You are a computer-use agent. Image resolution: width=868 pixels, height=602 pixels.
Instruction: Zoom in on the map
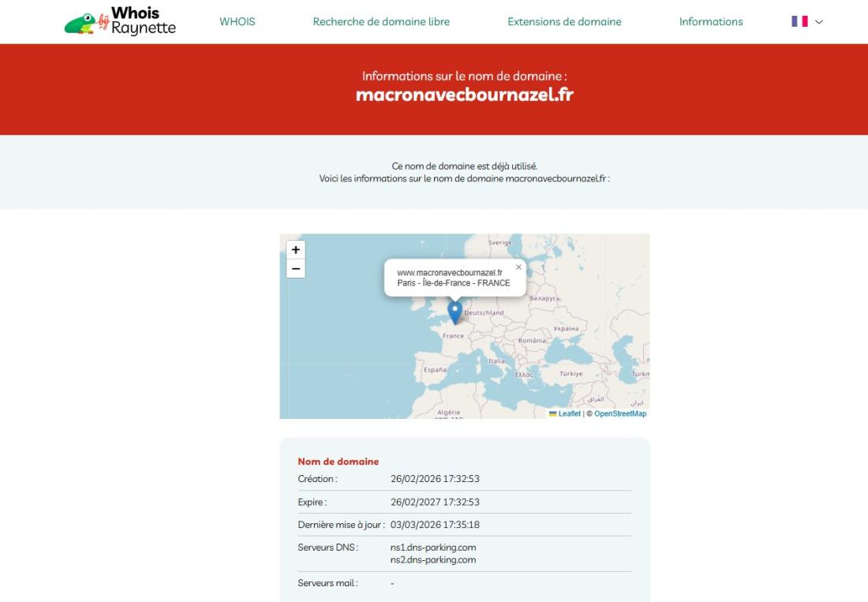tap(296, 249)
